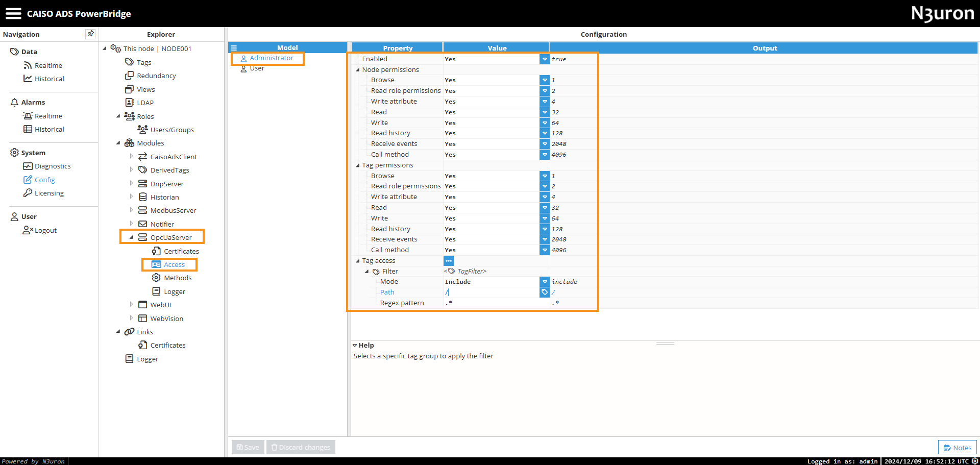Screen dimensions: 980x465
Task: Select the Access item under OpcUaServer
Action: 169,264
